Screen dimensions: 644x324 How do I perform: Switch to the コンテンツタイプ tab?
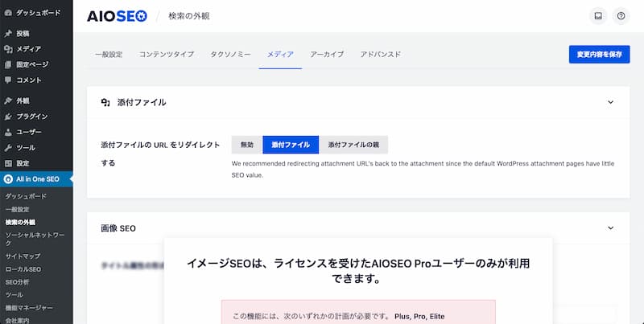click(x=167, y=54)
